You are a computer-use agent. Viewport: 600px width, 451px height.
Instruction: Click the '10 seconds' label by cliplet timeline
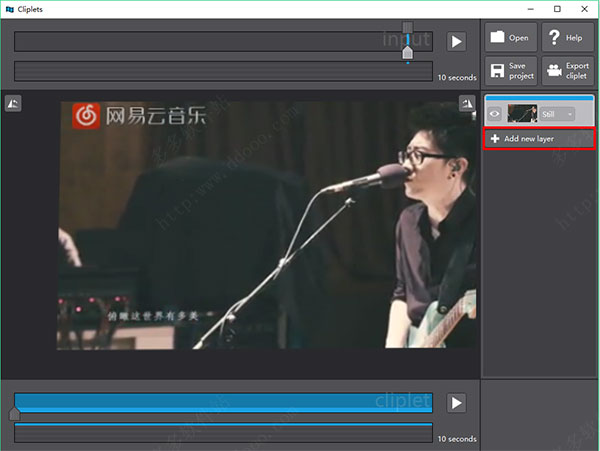[457, 439]
